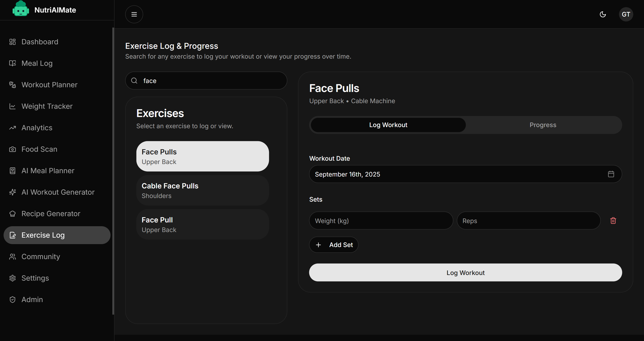Switch to the Progress tab

click(x=543, y=125)
